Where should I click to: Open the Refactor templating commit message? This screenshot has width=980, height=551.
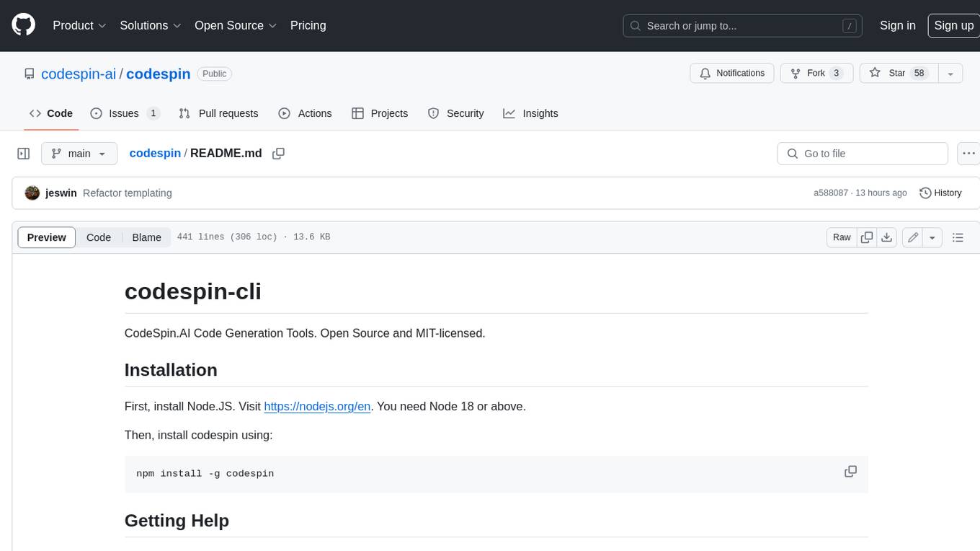[x=128, y=193]
